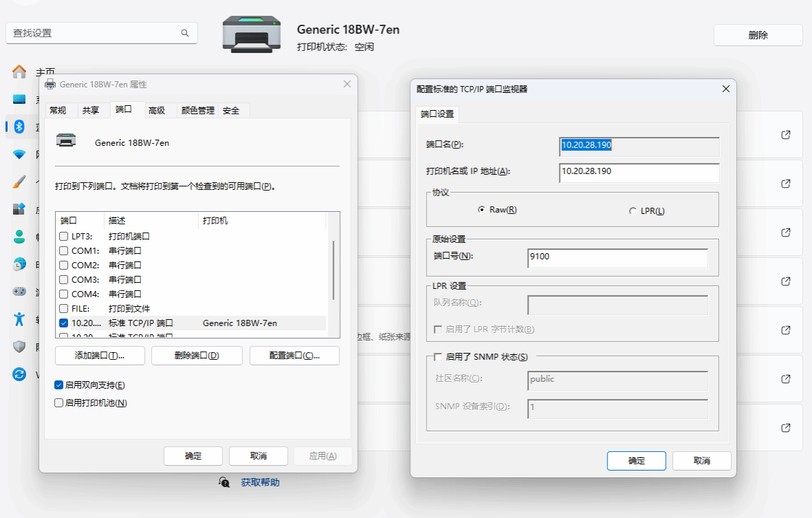This screenshot has height=518, width=812.
Task: Open the Privacy shield icon in sidebar
Action: point(19,346)
